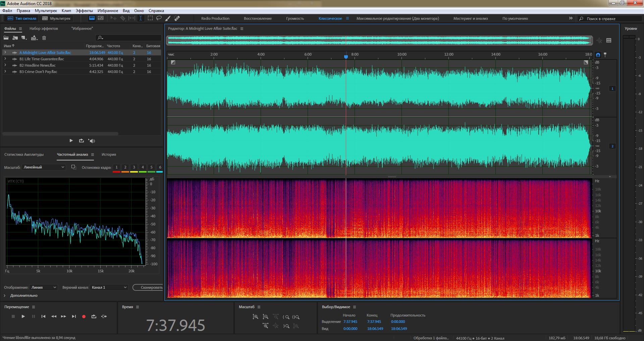Toggle frame hold 2 (orange)
This screenshot has height=341, width=644.
125,167
